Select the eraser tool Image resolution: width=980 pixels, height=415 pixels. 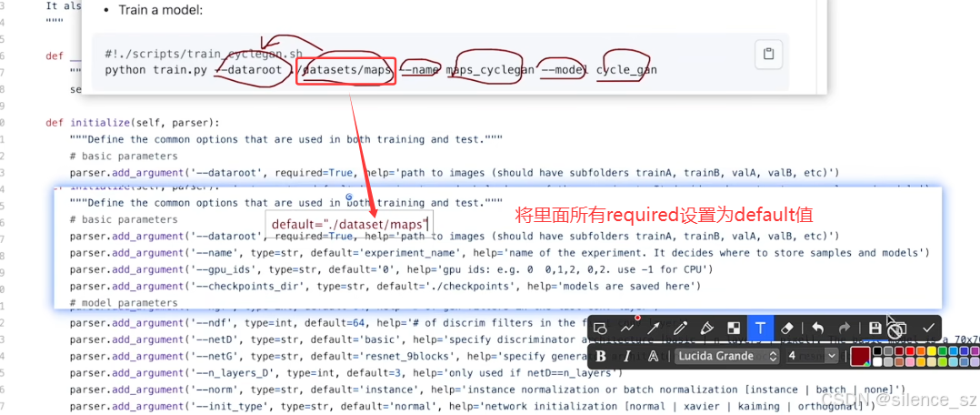[787, 329]
